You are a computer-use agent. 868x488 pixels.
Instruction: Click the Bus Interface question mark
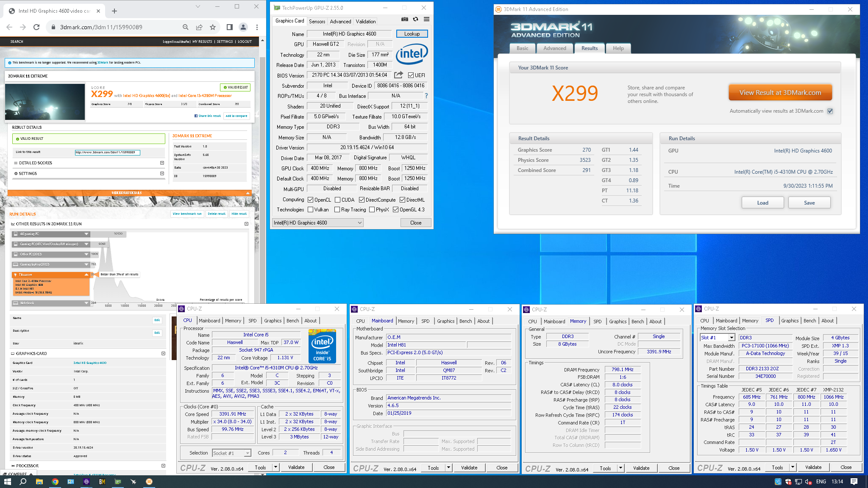(426, 96)
